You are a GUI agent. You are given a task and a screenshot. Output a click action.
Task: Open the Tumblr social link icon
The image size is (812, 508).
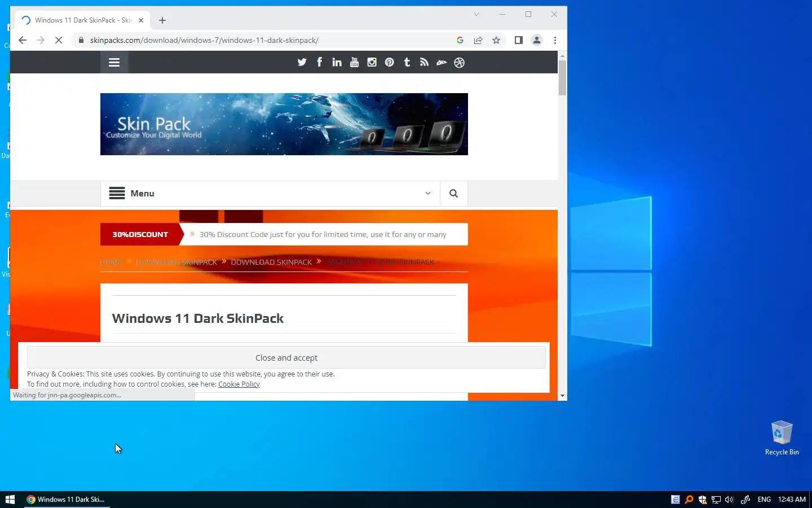pyautogui.click(x=407, y=62)
